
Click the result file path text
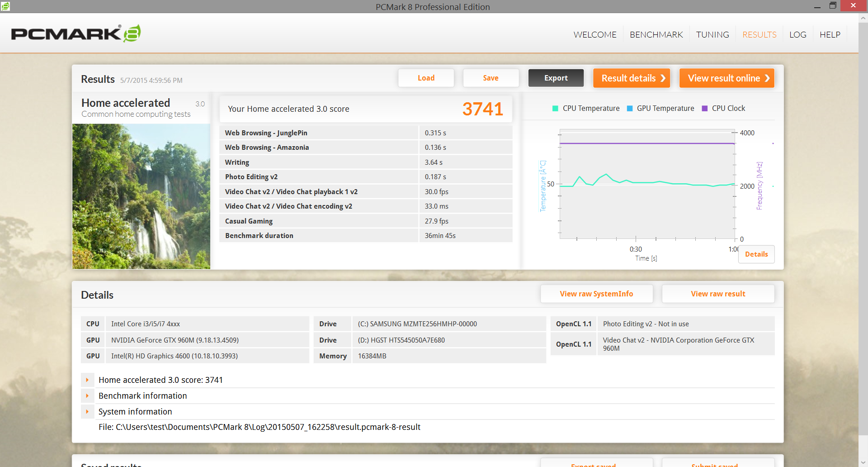click(259, 427)
